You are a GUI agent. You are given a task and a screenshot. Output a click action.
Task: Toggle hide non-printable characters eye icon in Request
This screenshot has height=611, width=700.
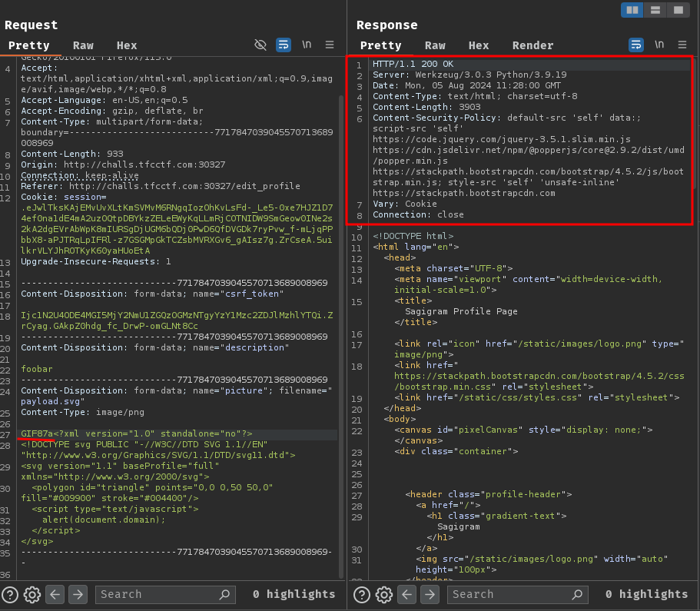[x=260, y=45]
